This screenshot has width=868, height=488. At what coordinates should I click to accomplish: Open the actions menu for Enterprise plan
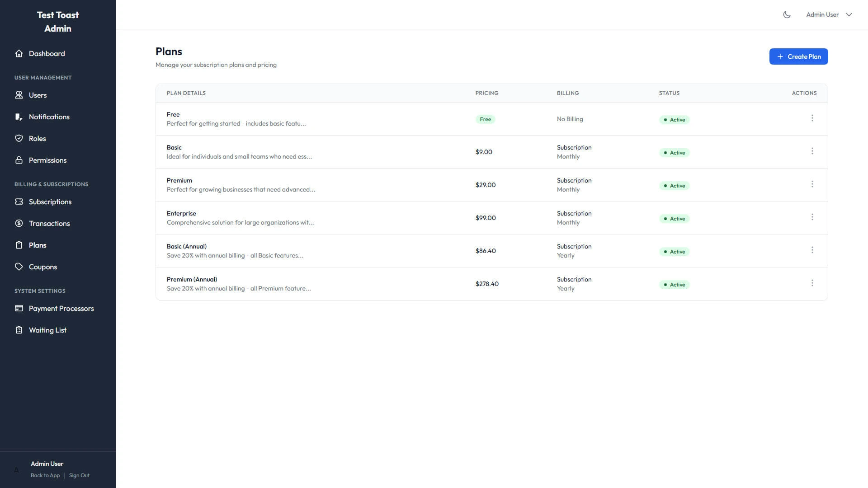point(812,217)
